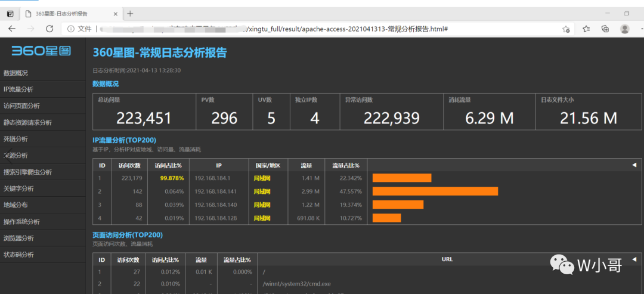Click the 访问次数 header in IP table

pyautogui.click(x=129, y=165)
